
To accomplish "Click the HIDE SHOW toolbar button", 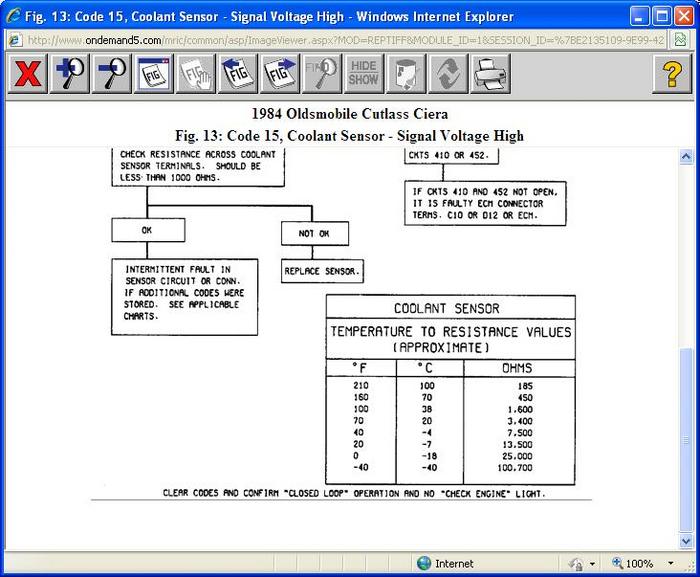I will [364, 74].
